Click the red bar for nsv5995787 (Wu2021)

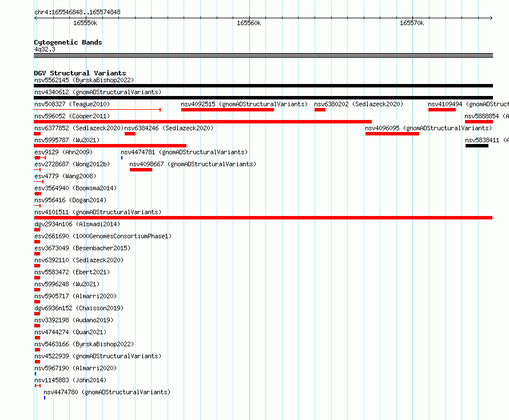point(110,146)
